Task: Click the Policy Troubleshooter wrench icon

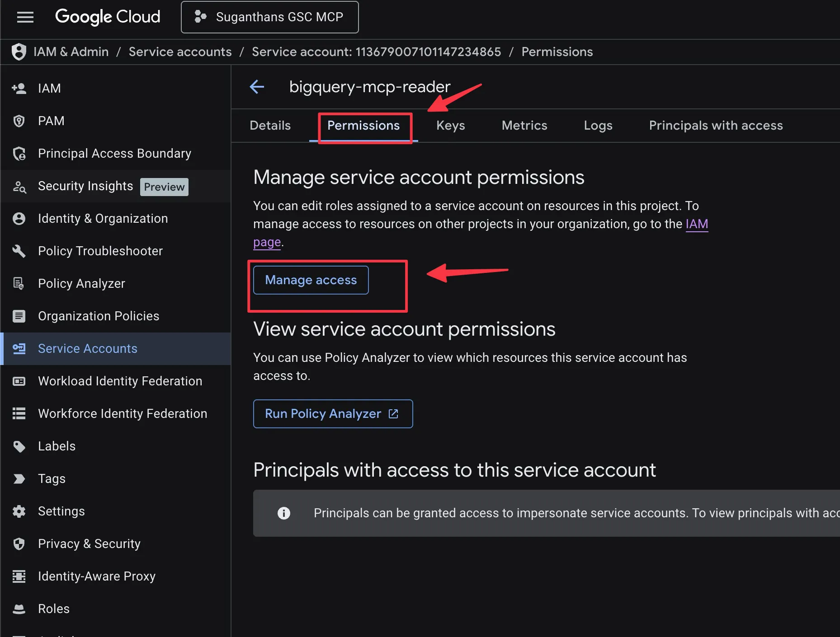Action: [x=19, y=251]
